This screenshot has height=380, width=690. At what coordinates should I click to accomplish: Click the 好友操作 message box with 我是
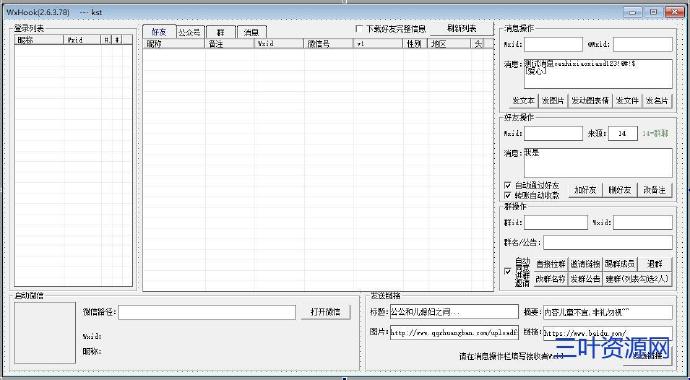click(598, 163)
